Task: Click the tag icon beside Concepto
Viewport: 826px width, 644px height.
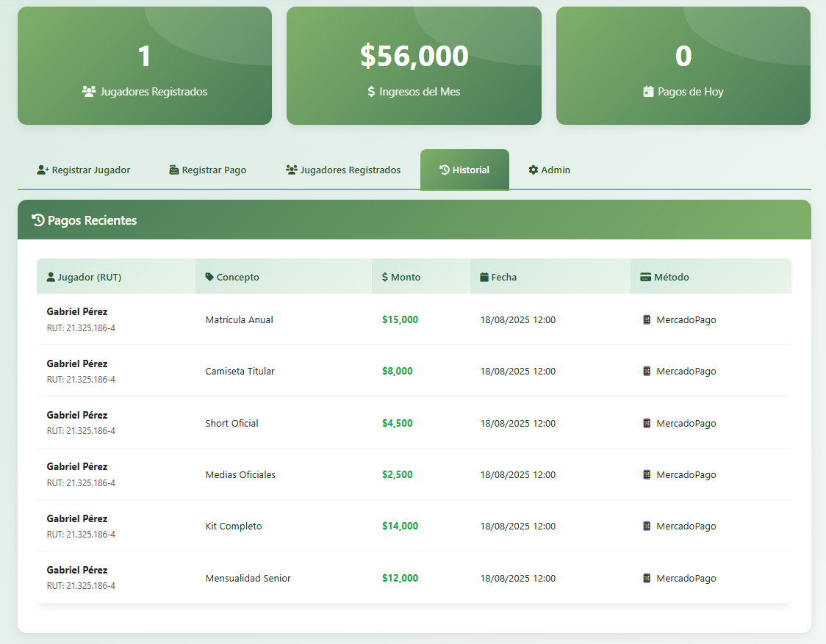Action: click(209, 277)
